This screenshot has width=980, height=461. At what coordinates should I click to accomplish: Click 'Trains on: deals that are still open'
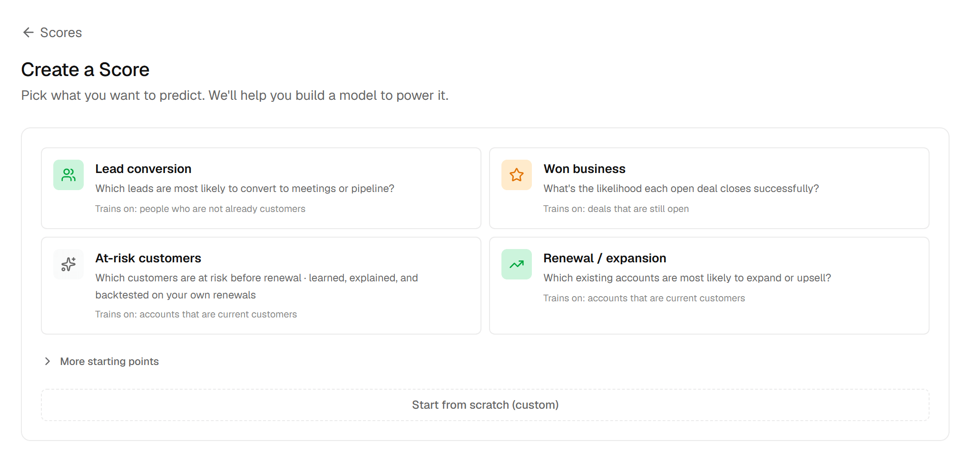point(616,209)
